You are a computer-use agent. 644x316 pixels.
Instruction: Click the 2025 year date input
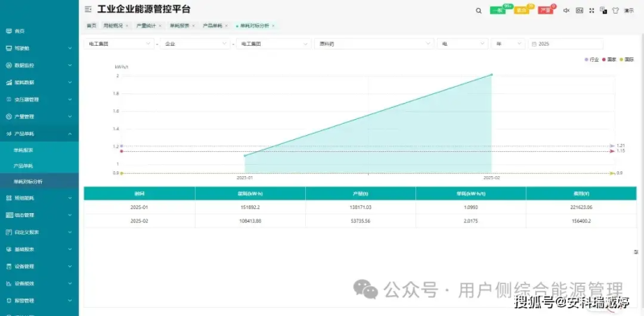click(566, 43)
